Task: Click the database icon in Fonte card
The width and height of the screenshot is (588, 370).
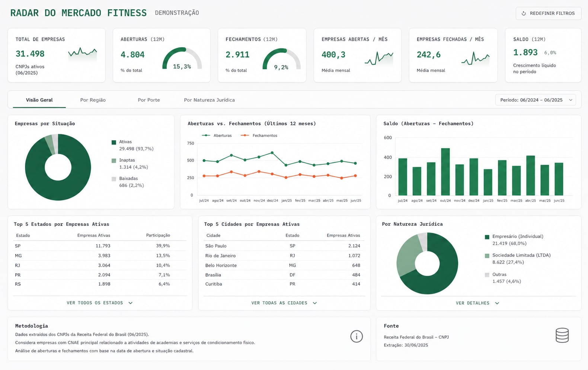Action: click(x=562, y=335)
